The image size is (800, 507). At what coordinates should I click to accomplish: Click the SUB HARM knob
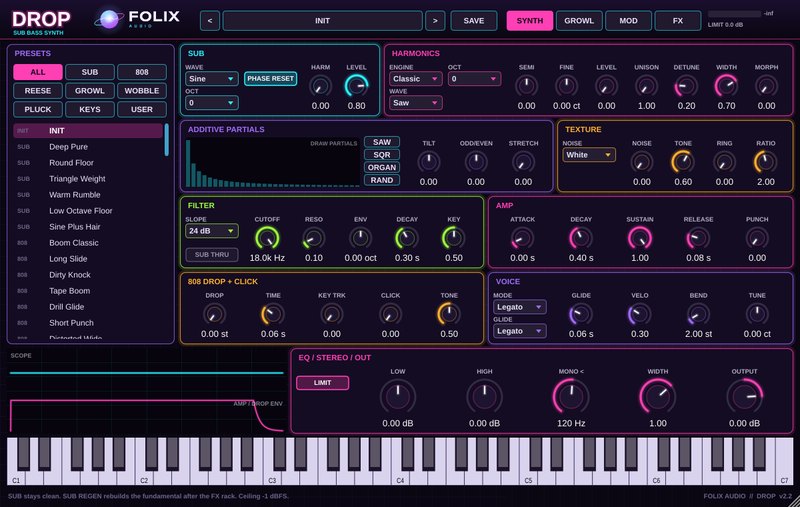(x=320, y=86)
